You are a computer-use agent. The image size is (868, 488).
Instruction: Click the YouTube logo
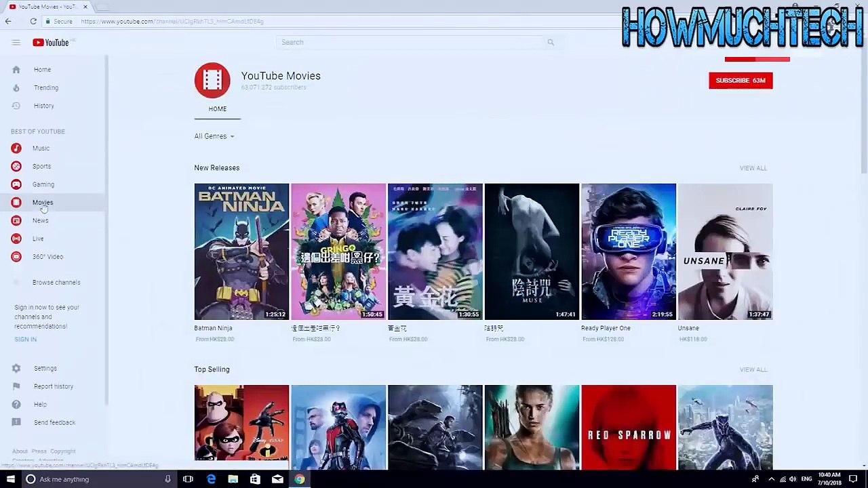(51, 43)
